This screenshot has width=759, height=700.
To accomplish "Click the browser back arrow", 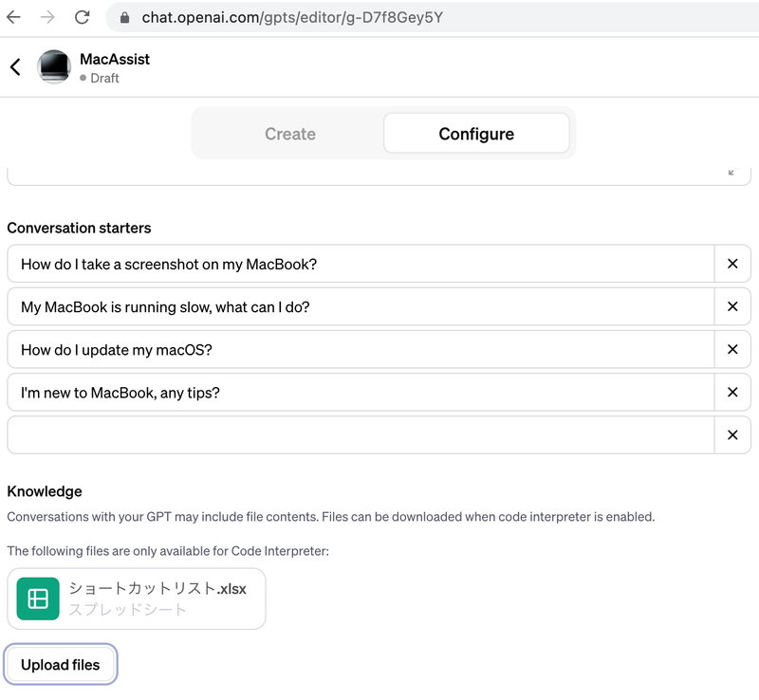I will [x=13, y=17].
